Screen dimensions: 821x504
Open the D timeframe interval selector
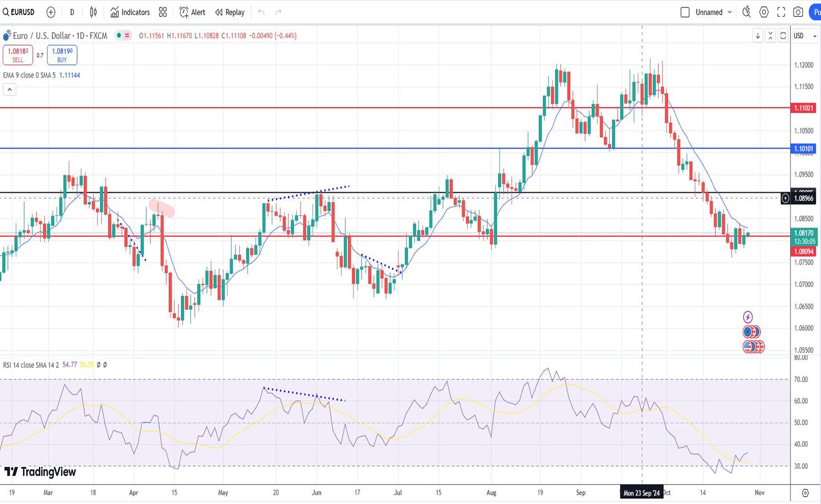pyautogui.click(x=72, y=12)
